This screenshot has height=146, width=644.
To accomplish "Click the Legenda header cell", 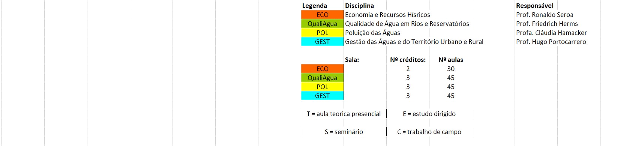I will tap(315, 6).
